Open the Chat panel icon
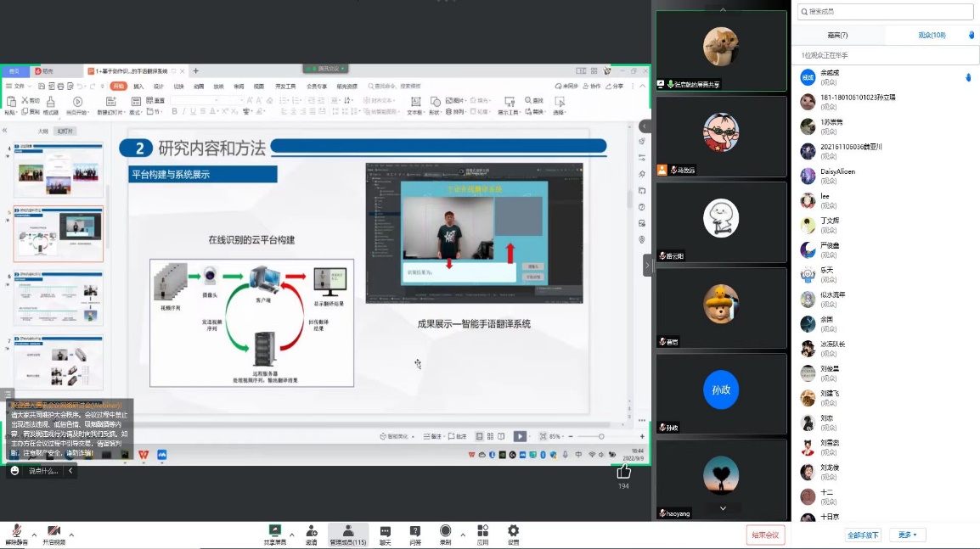 386,534
